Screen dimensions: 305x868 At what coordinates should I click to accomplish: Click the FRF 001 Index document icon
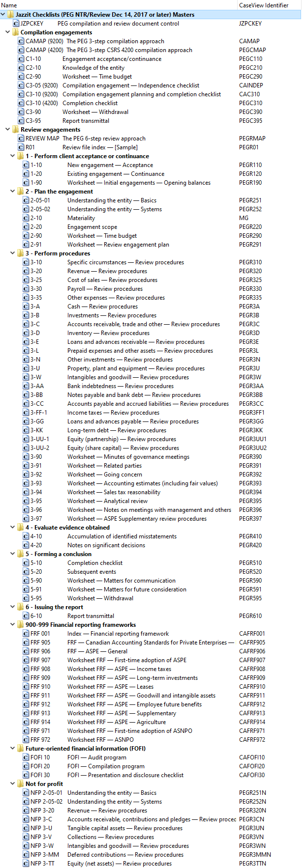pyautogui.click(x=26, y=634)
